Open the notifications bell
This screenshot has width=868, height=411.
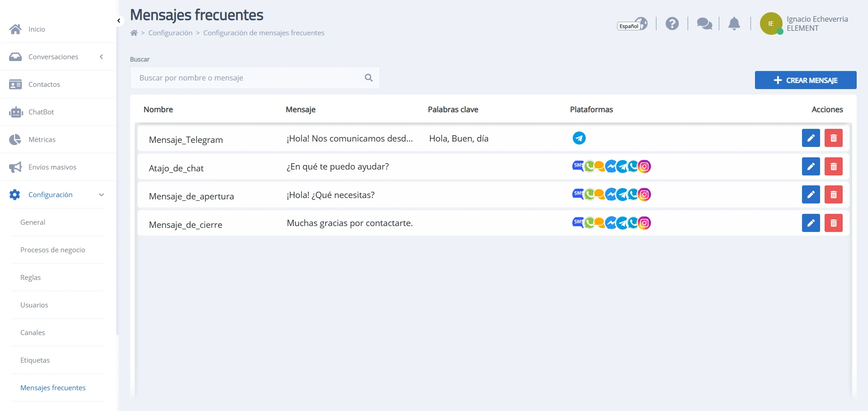734,24
